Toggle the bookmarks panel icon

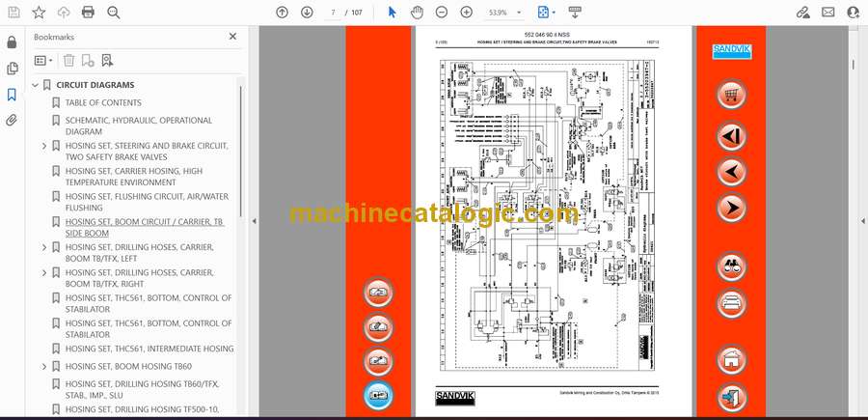12,95
